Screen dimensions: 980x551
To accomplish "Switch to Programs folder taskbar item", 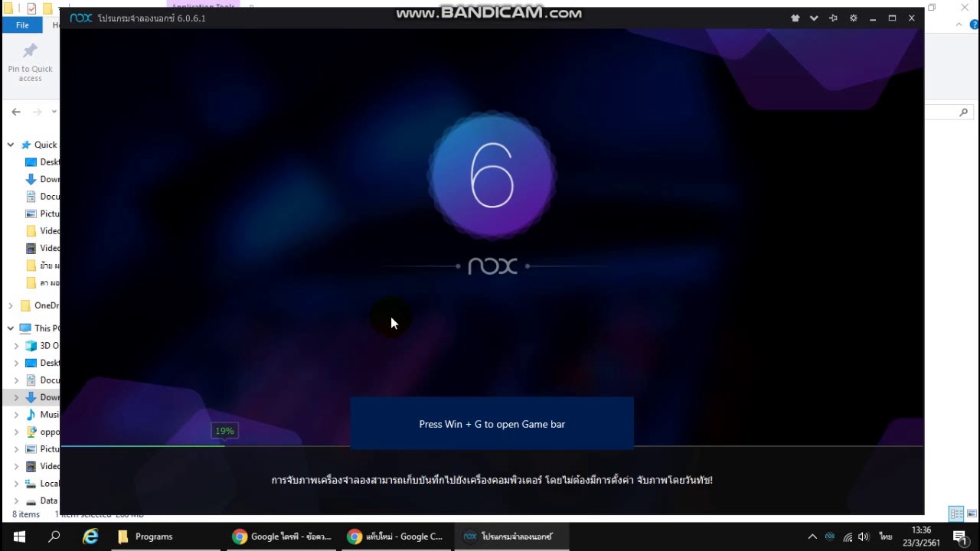I will [165, 536].
